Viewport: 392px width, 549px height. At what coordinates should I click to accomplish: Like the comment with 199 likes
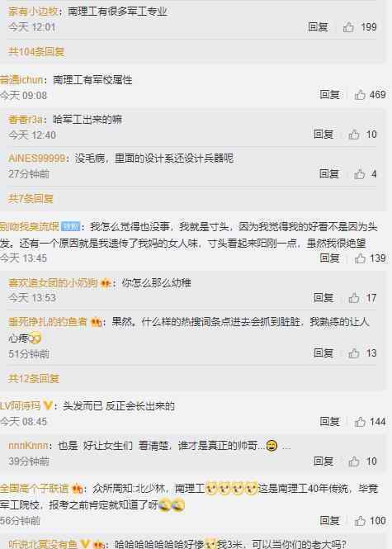tap(348, 27)
